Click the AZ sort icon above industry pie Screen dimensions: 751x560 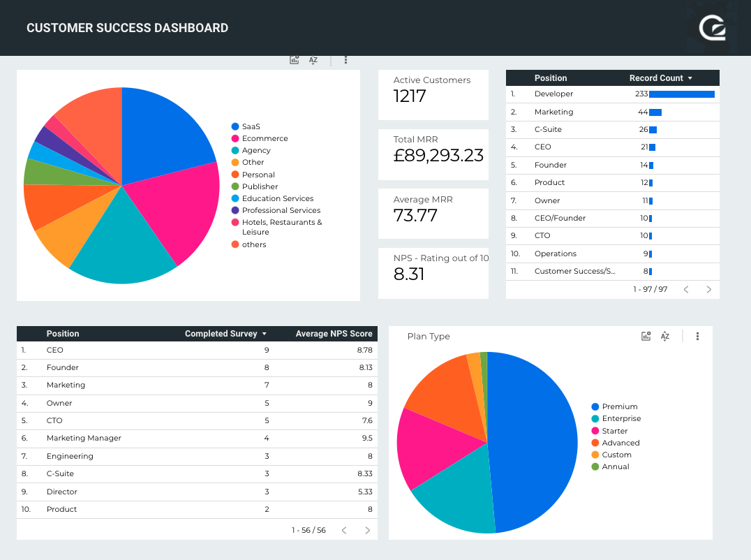(x=313, y=60)
